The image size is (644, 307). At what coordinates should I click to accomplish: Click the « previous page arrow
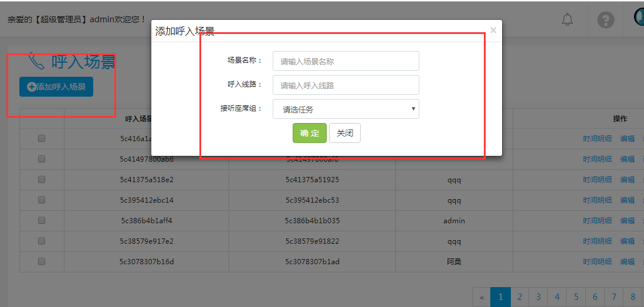pos(482,297)
